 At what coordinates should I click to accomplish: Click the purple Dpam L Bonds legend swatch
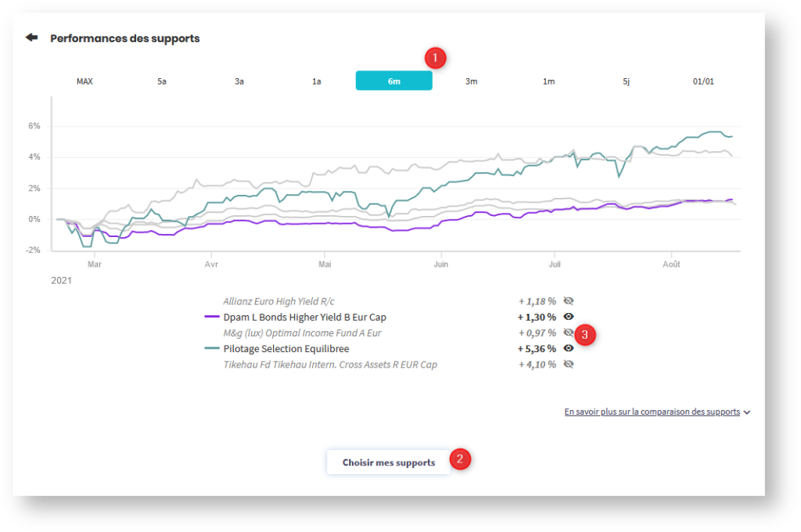211,317
